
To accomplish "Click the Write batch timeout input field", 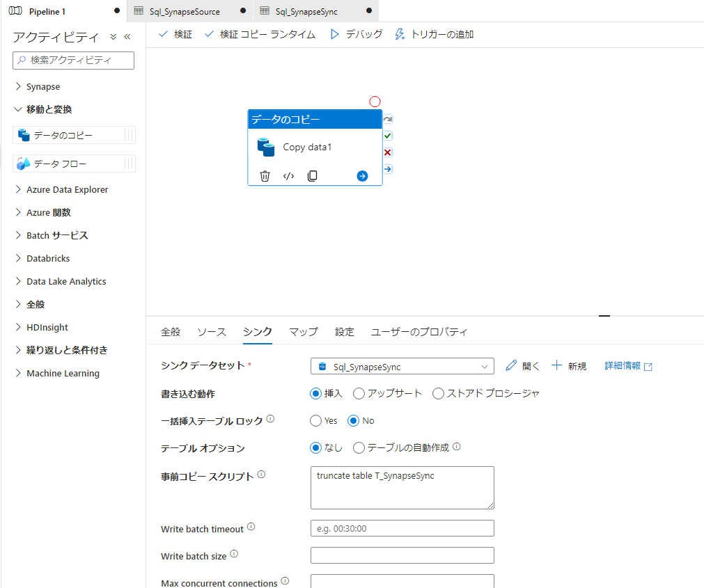I will (x=402, y=528).
